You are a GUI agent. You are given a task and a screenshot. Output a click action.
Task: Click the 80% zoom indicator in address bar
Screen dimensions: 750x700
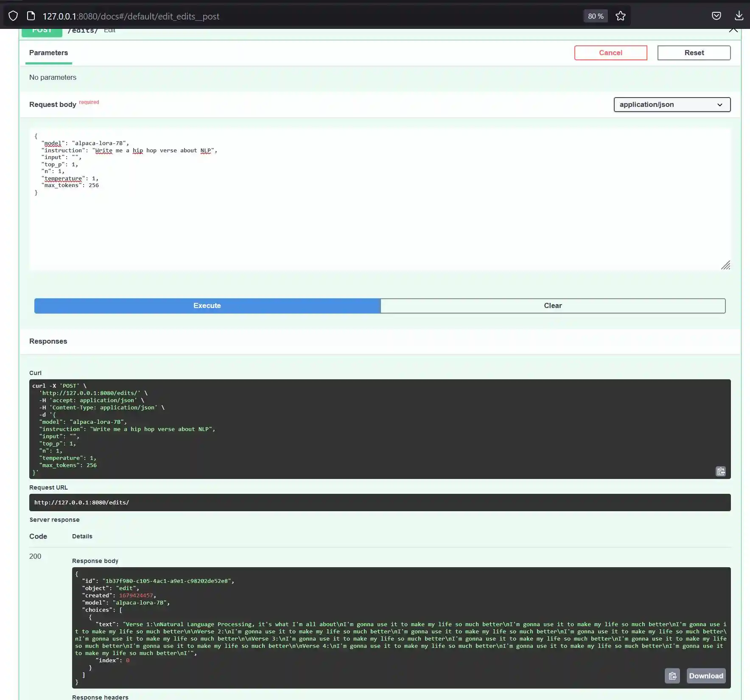[595, 16]
